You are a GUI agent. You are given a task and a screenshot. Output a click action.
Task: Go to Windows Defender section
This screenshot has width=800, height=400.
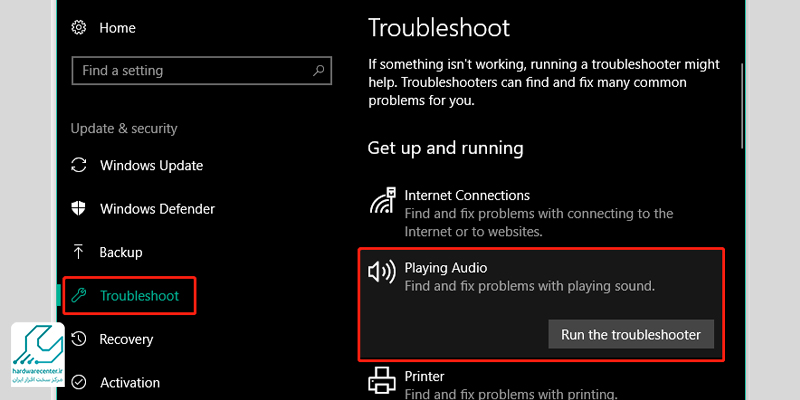(157, 209)
